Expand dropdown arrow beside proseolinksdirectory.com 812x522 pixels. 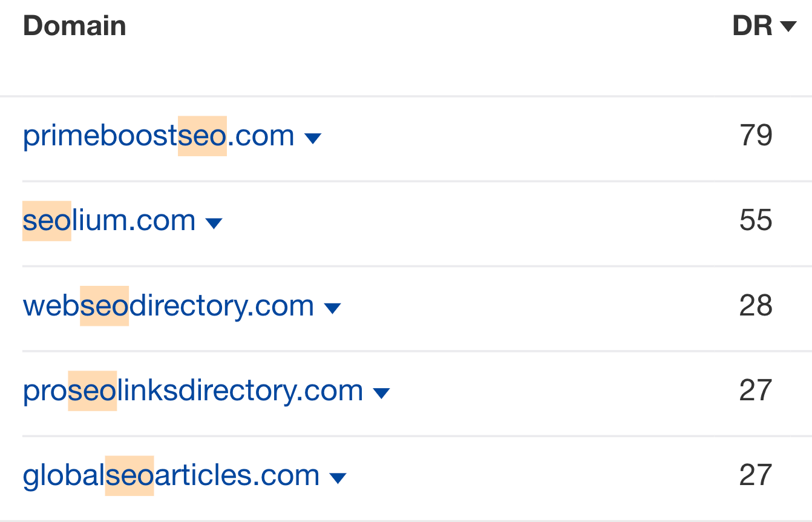coord(382,394)
